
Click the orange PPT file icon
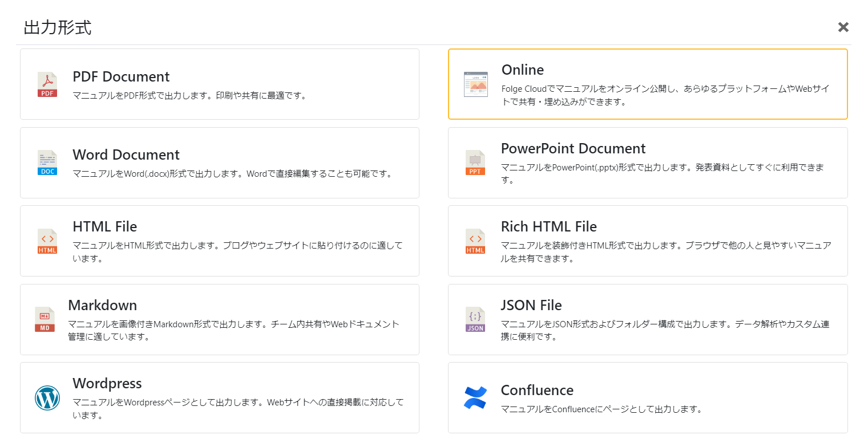[475, 162]
